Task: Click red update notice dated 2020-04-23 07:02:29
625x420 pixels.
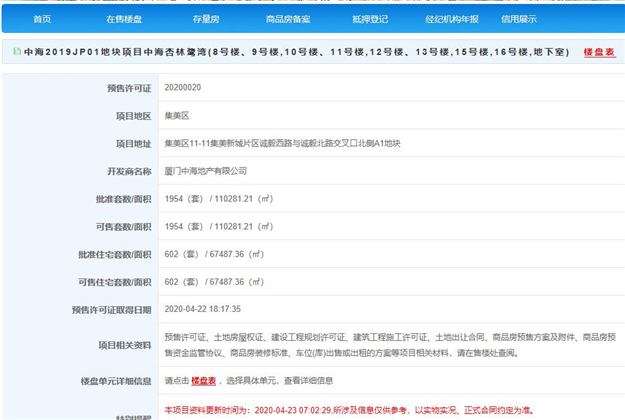Action: tap(349, 410)
